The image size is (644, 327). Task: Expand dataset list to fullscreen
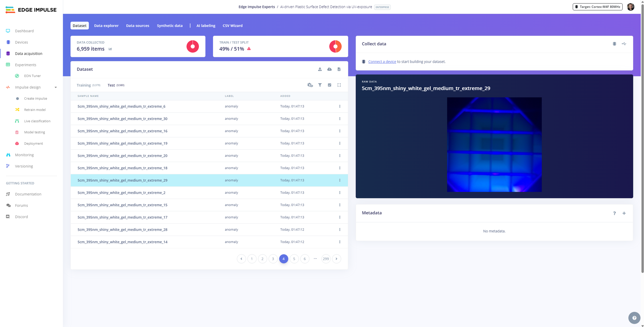(x=339, y=85)
